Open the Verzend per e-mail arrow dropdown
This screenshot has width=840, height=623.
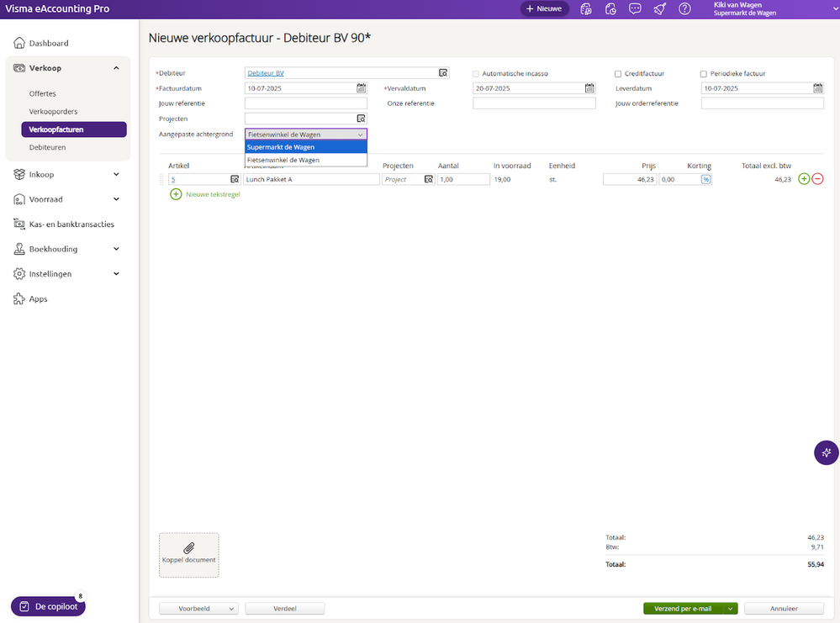[730, 609]
